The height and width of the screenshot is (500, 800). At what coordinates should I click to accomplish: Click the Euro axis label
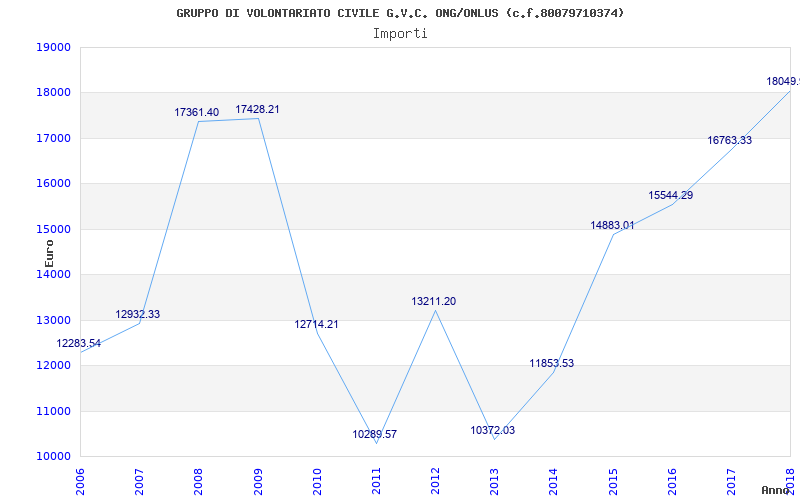49,253
